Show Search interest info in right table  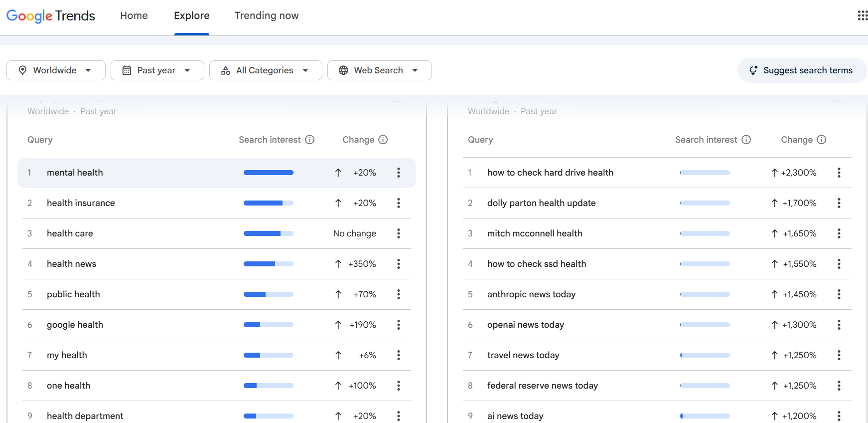tap(746, 140)
